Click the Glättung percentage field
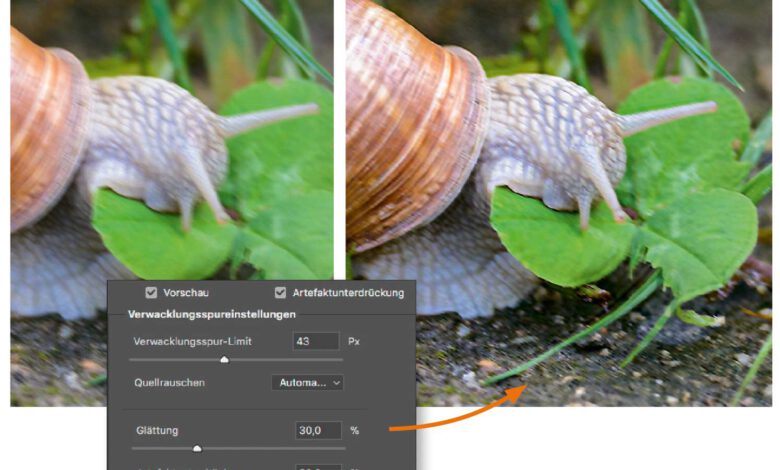 pos(318,430)
